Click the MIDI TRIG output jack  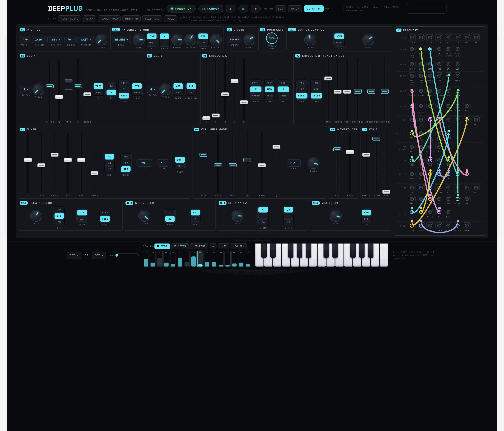pyautogui.click(x=476, y=38)
